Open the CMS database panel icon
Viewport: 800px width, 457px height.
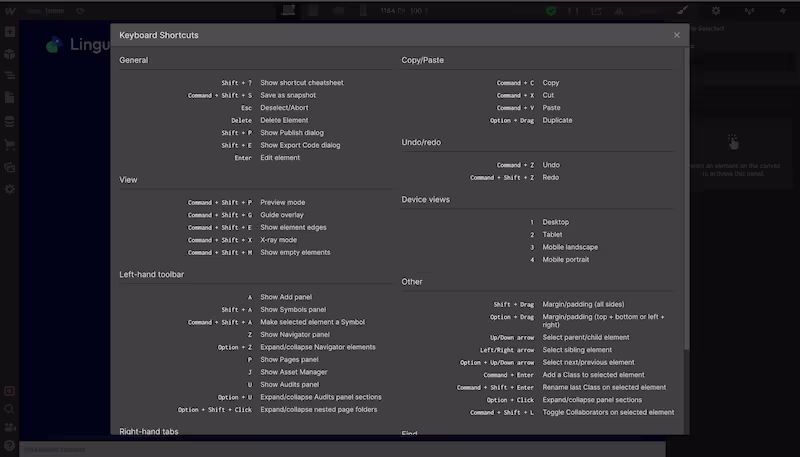(10, 121)
